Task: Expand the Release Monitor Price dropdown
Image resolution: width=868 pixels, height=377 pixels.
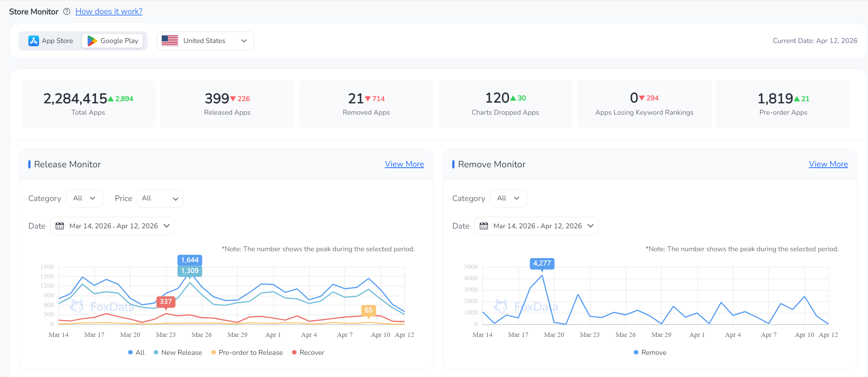Action: click(x=160, y=199)
